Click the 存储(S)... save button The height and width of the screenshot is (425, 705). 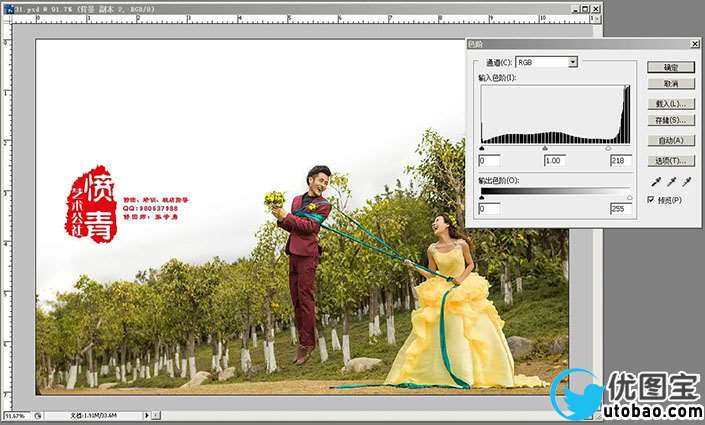coord(671,120)
